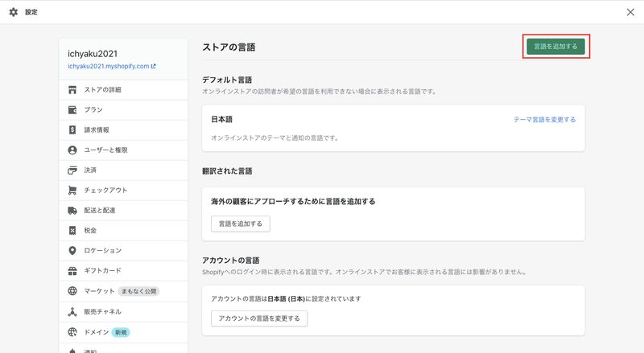Screen dimensions: 644x353
Task: Click the globe icon for マーケット
Action: pos(72,290)
